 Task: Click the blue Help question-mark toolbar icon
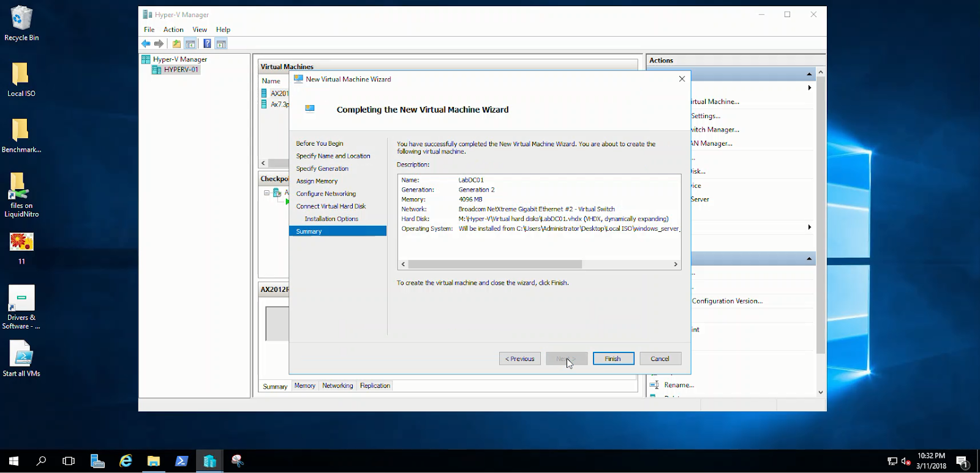[x=207, y=43]
